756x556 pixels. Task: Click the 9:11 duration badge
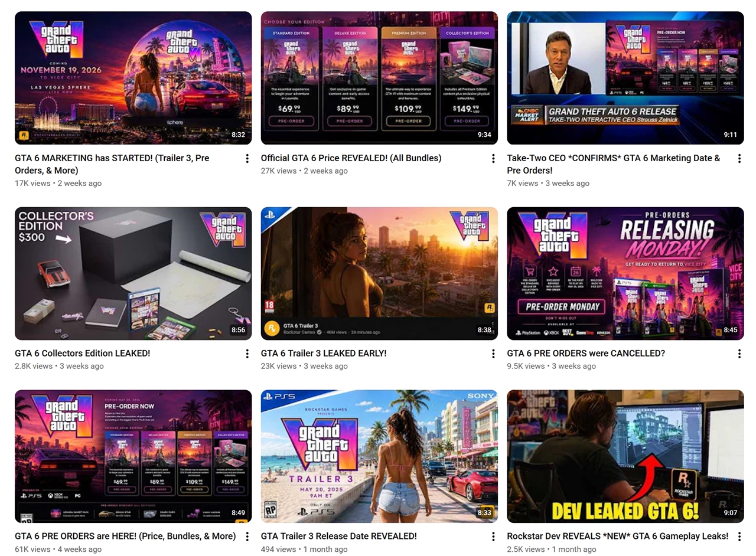[731, 135]
